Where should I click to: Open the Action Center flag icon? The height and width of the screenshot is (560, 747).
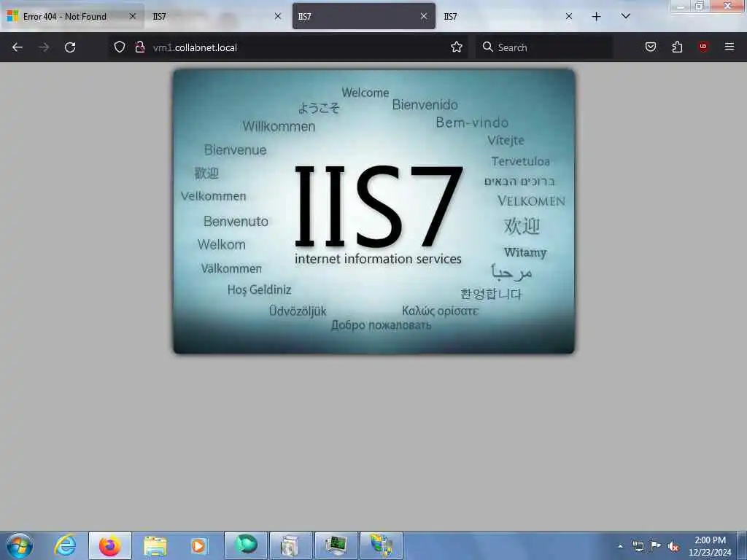click(656, 546)
